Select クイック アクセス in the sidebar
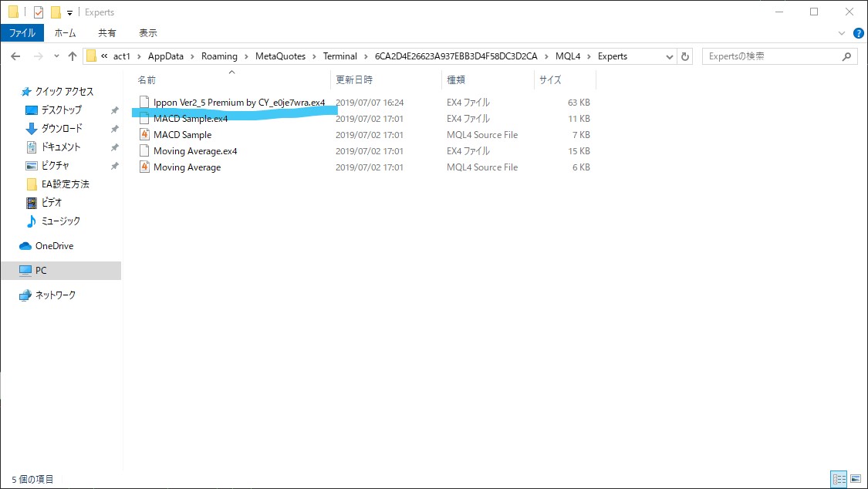868x489 pixels. point(64,91)
